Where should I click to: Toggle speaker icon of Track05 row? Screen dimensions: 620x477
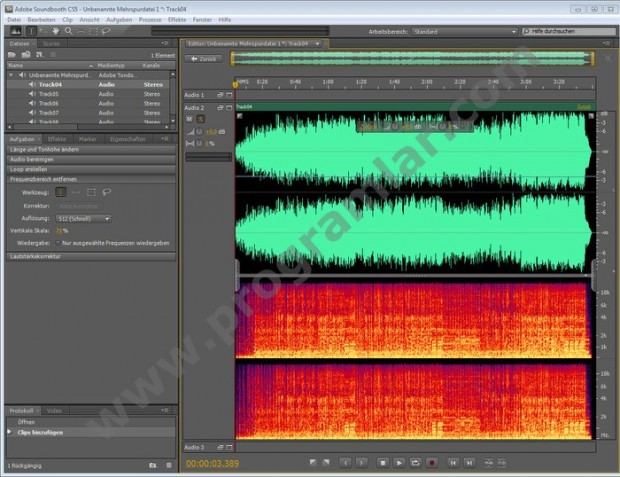[32, 94]
